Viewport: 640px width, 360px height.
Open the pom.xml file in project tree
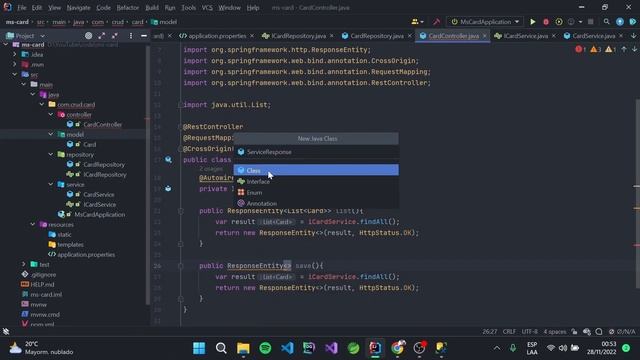(x=42, y=324)
